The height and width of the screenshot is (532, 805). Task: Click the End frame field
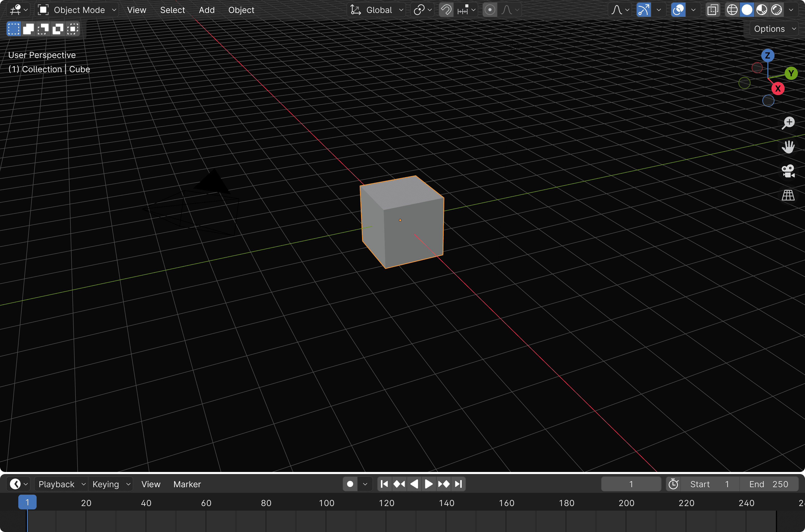point(769,484)
